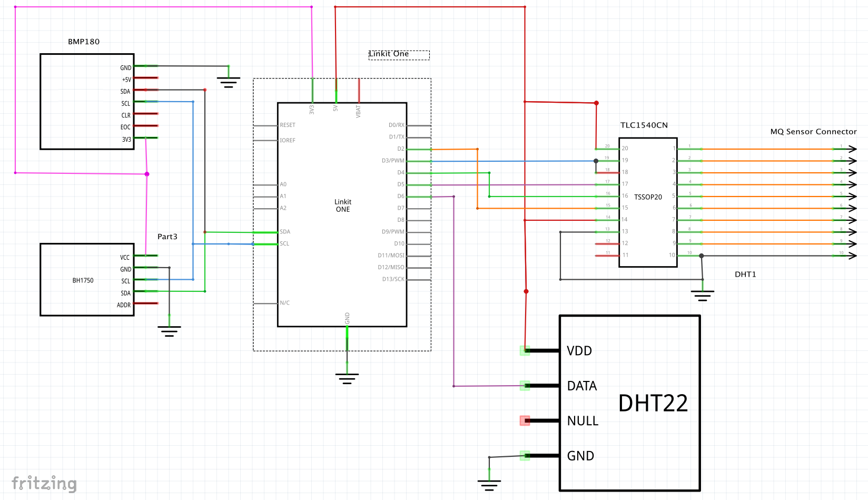This screenshot has width=868, height=500.
Task: Select the DHT1 part label
Action: [x=745, y=274]
